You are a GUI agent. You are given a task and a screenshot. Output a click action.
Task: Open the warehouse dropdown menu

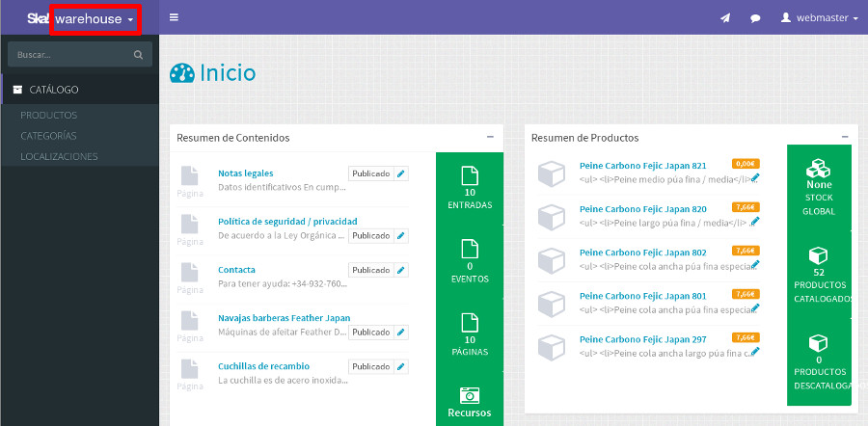[x=95, y=19]
